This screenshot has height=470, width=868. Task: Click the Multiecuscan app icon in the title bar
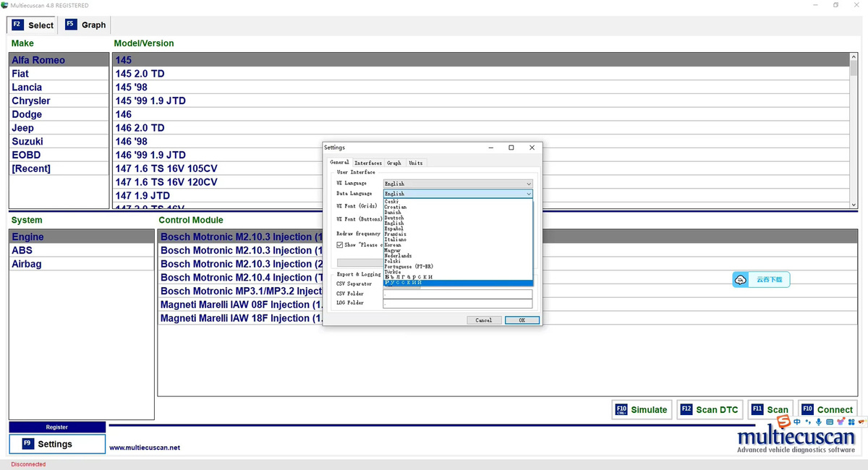pos(5,5)
